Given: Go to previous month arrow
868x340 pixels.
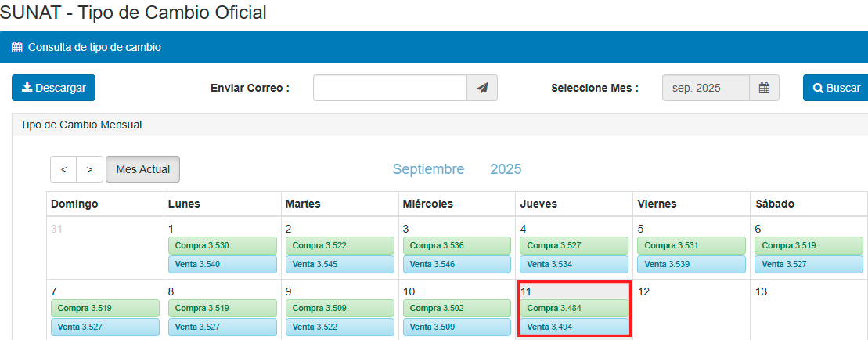Looking at the screenshot, I should (x=63, y=169).
